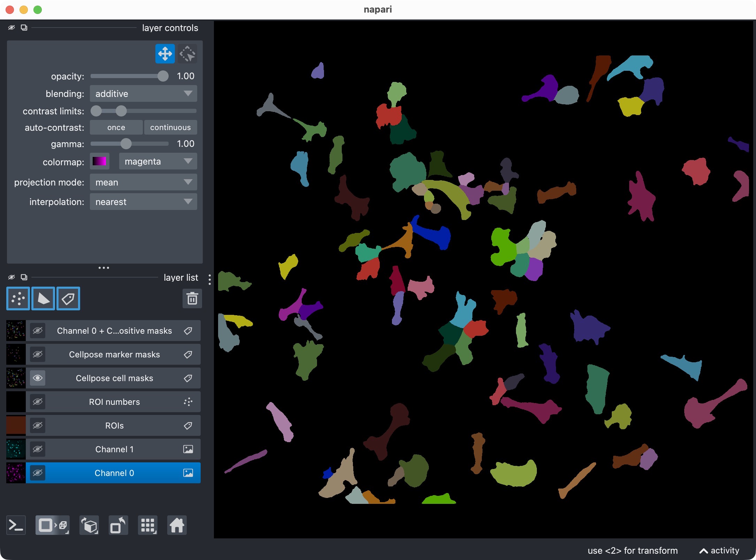Click the opacity value 1.00
Image resolution: width=756 pixels, height=560 pixels.
(x=186, y=76)
